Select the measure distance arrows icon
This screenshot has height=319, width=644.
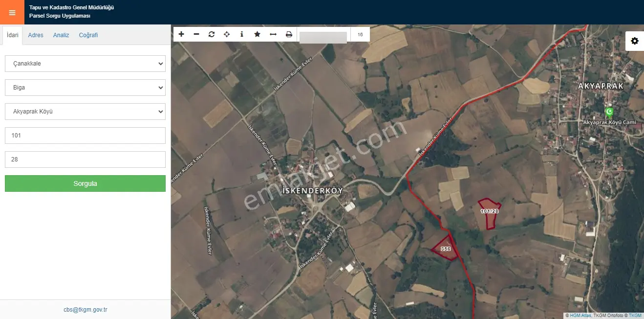pyautogui.click(x=273, y=34)
